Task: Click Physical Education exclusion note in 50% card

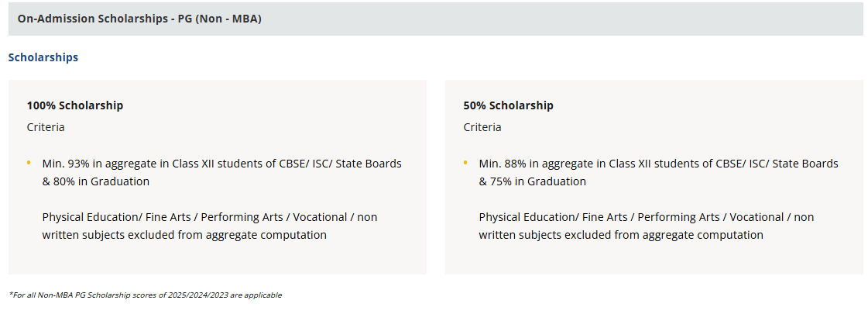Action: pyautogui.click(x=646, y=217)
